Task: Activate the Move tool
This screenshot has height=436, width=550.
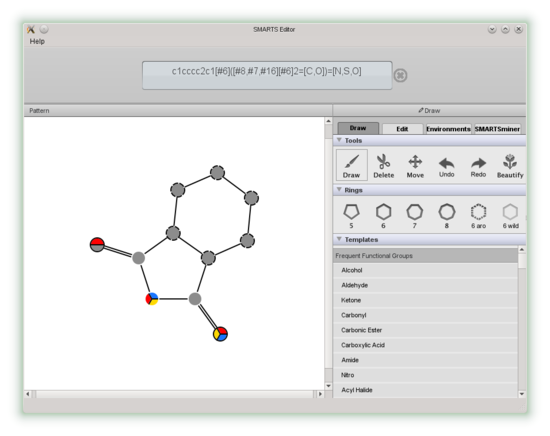Action: coord(415,166)
